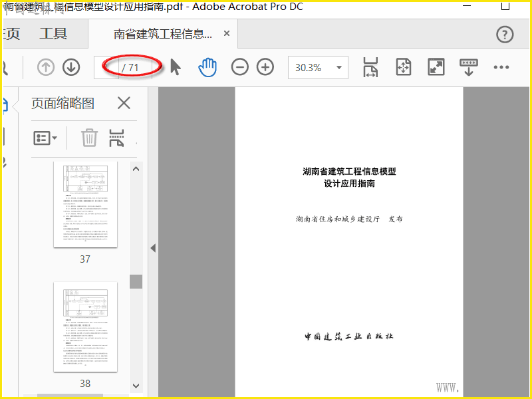Open the Tools (工具) tab
This screenshot has width=532, height=399.
54,34
